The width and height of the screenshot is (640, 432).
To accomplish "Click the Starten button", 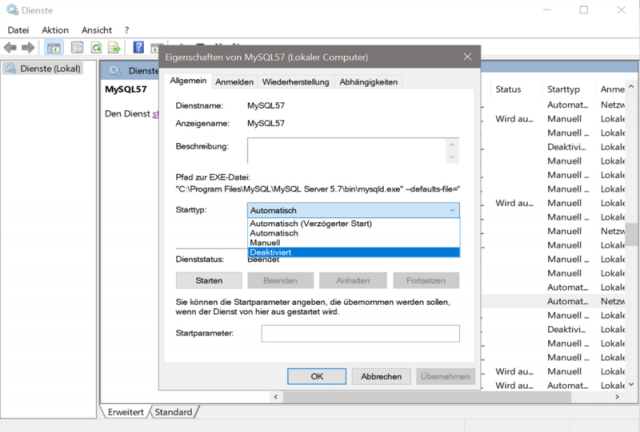I will (209, 281).
